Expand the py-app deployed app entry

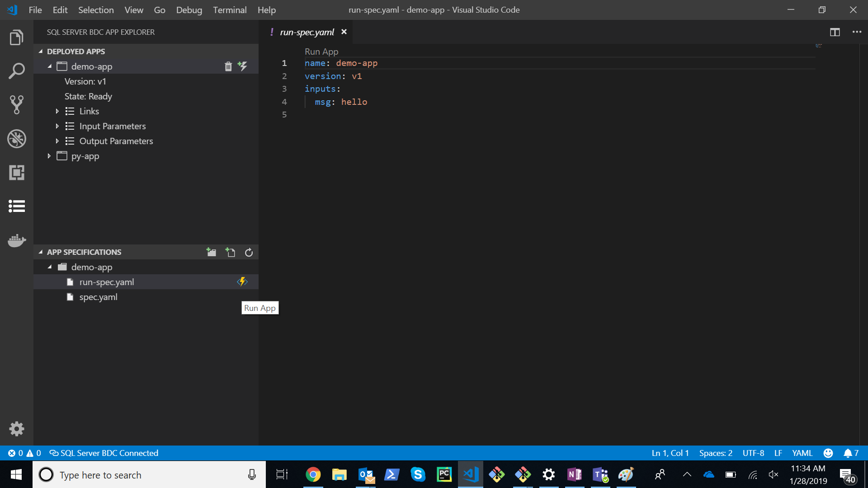coord(49,155)
